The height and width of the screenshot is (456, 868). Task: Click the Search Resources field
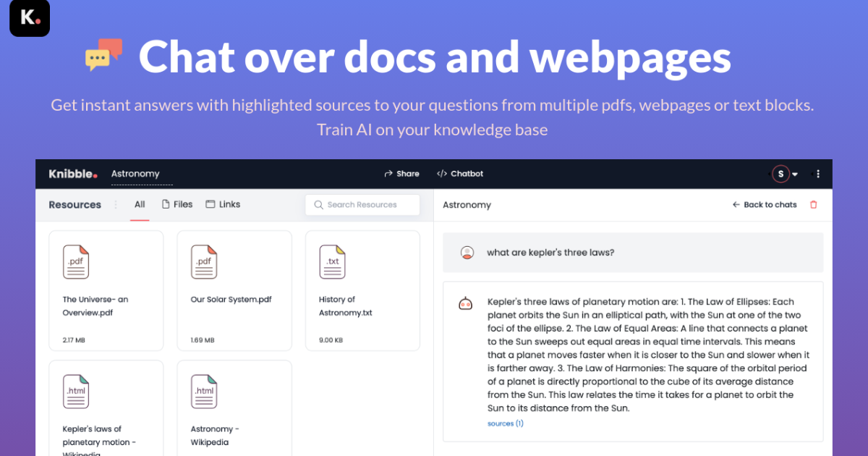(362, 205)
